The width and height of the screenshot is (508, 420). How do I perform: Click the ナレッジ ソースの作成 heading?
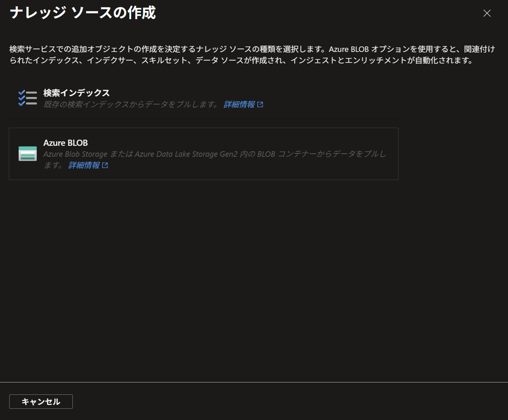(x=83, y=13)
